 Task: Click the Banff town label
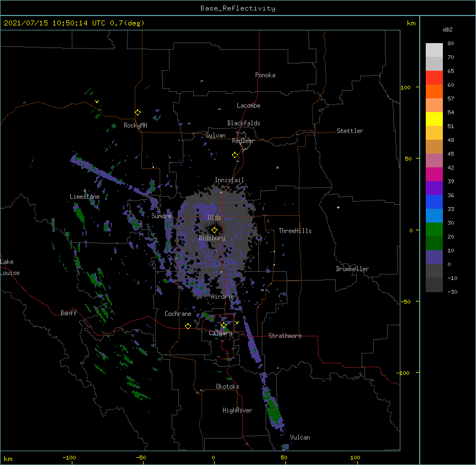(x=68, y=313)
